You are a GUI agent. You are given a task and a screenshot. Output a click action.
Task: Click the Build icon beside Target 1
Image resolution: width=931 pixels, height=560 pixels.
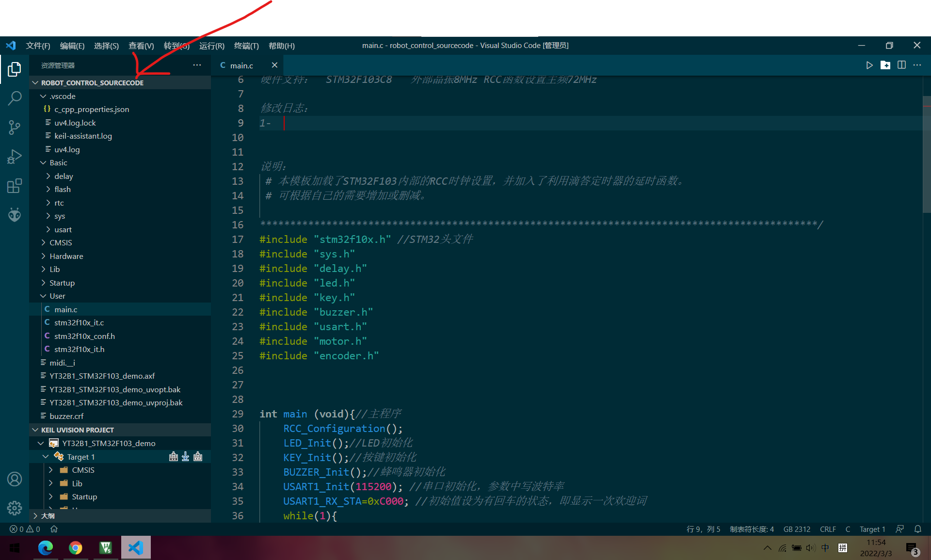point(174,457)
